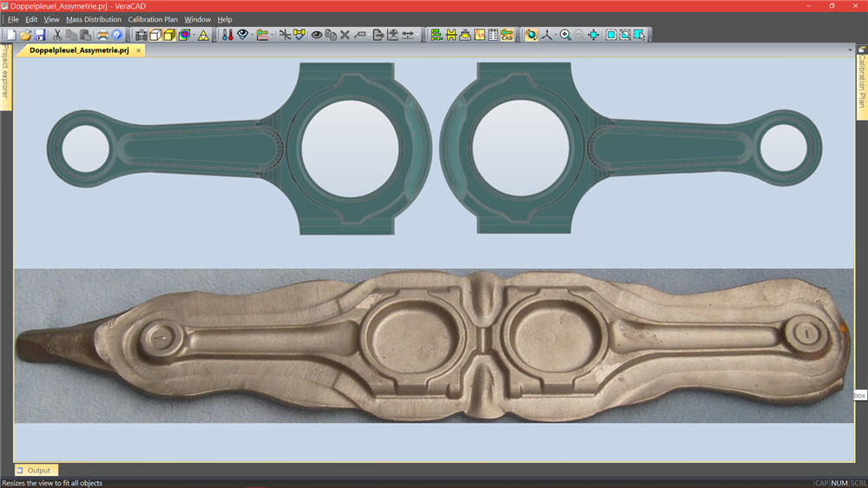Open a project with the folder icon
This screenshot has height=488, width=868.
point(25,35)
